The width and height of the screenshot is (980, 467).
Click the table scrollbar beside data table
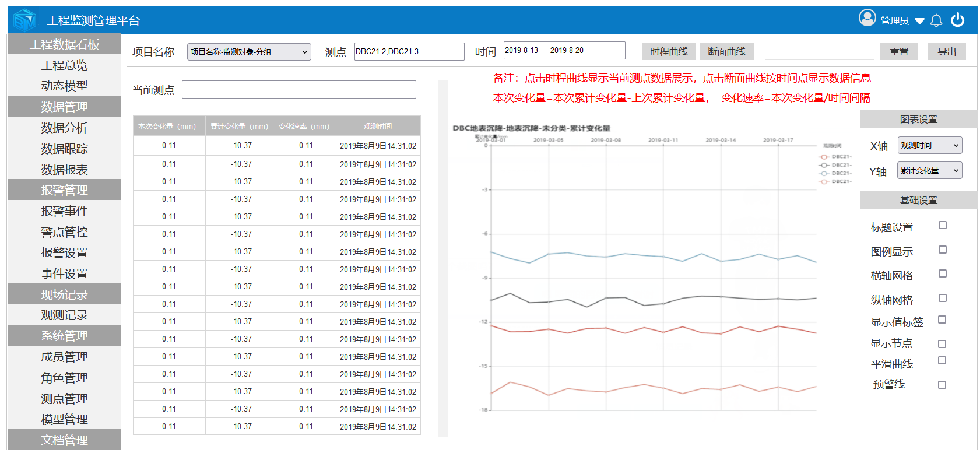point(443,258)
